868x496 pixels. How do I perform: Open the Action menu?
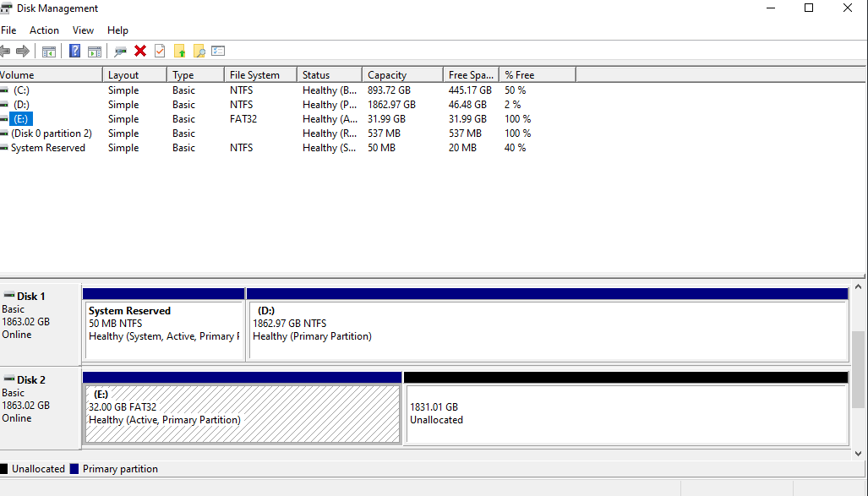pos(44,30)
